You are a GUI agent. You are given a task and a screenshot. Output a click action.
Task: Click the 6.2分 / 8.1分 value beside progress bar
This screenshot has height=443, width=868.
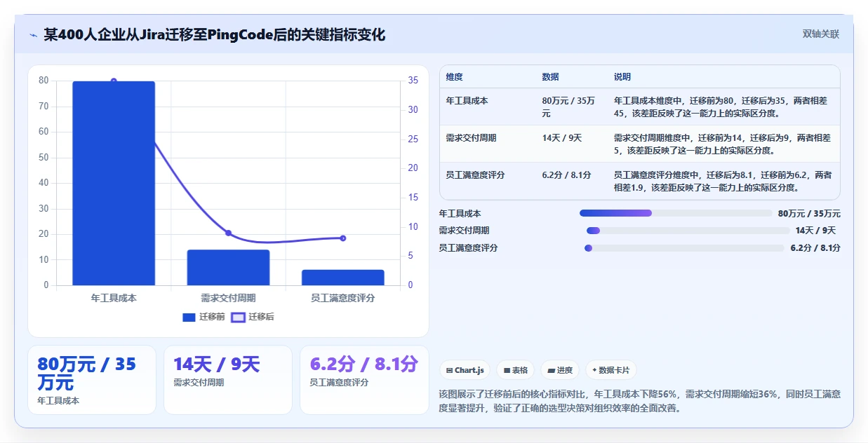(x=815, y=248)
